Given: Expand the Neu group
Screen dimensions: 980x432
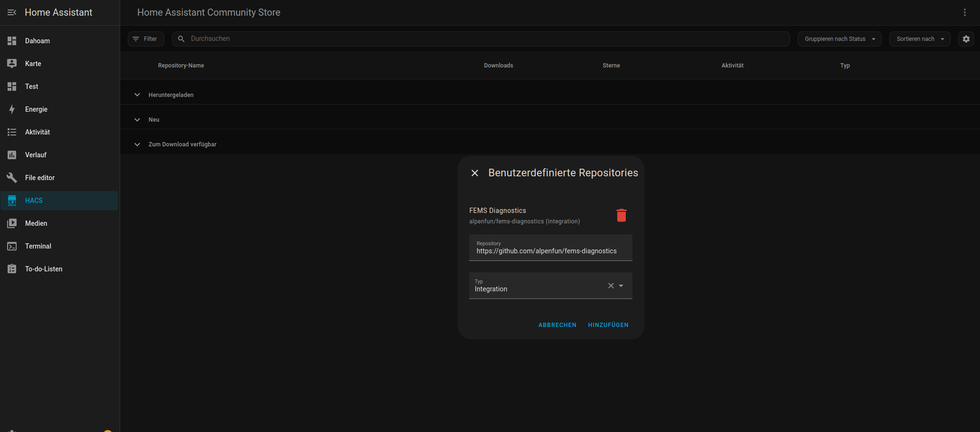Looking at the screenshot, I should click(x=137, y=119).
